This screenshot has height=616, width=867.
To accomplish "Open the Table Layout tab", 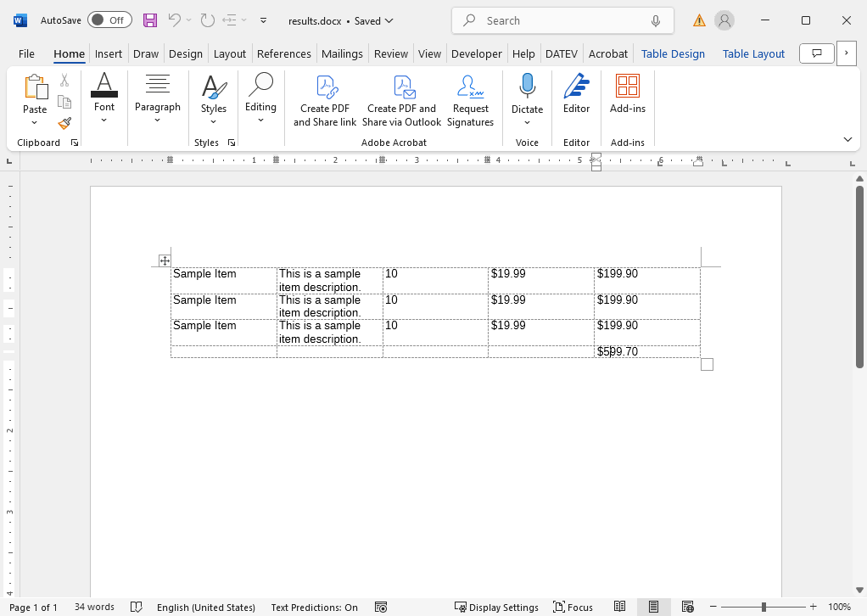I will coord(753,53).
